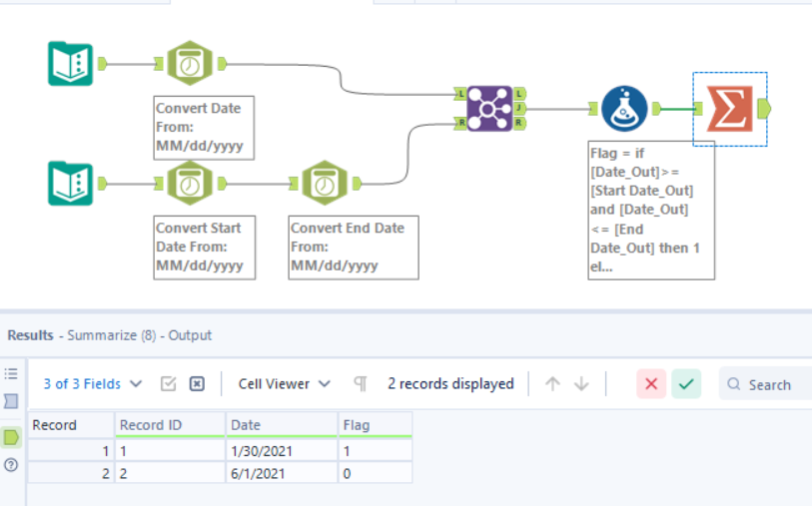
Task: Click the green output anchor in Results sidebar
Action: point(11,436)
